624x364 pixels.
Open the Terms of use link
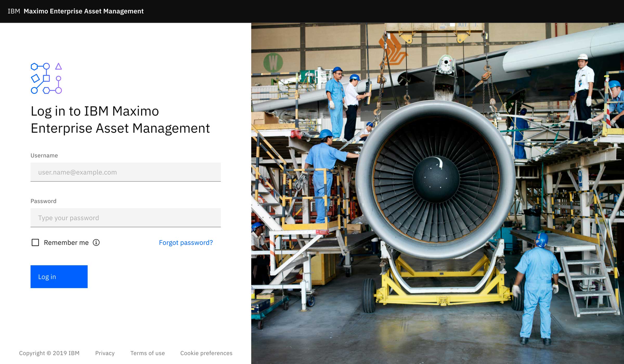(x=147, y=353)
